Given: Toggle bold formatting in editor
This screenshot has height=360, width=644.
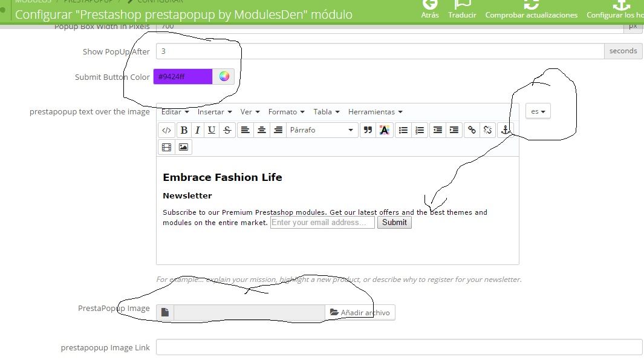Looking at the screenshot, I should 184,130.
